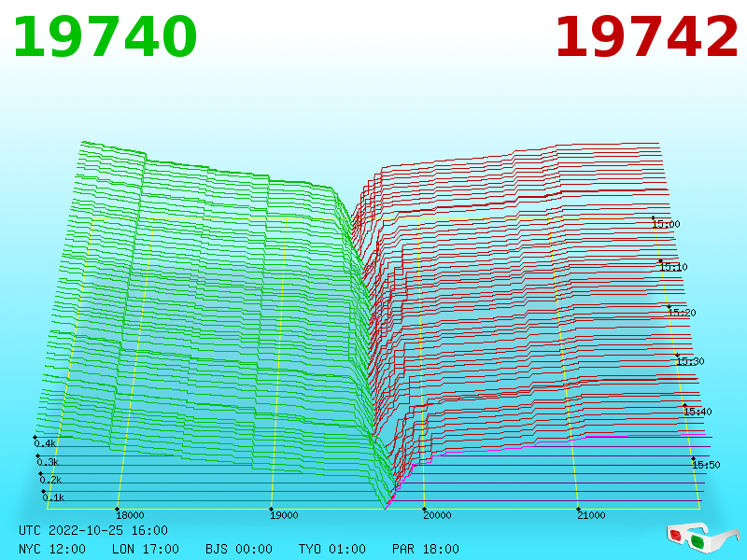Click the 0.2k depth axis label
This screenshot has width=747, height=560.
pyautogui.click(x=50, y=480)
